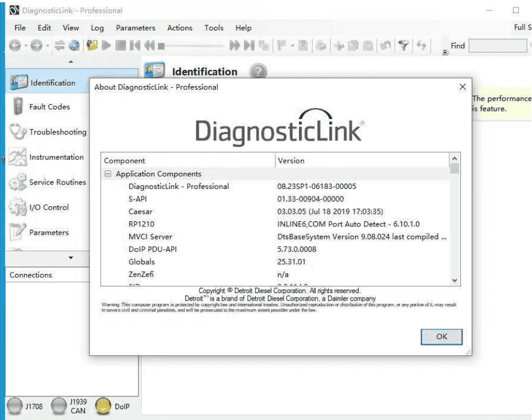Collapse the Application Components tree group
This screenshot has width=532, height=420.
coord(107,174)
